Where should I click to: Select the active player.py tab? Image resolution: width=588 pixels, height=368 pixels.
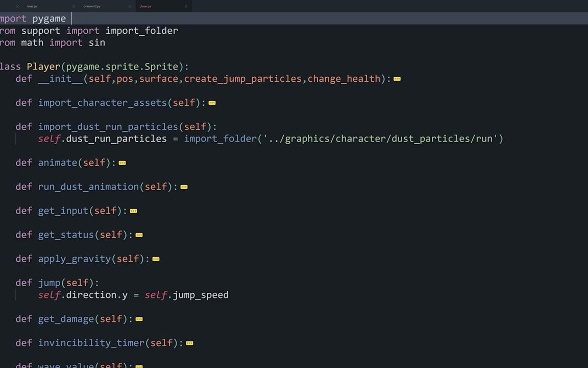(x=145, y=6)
